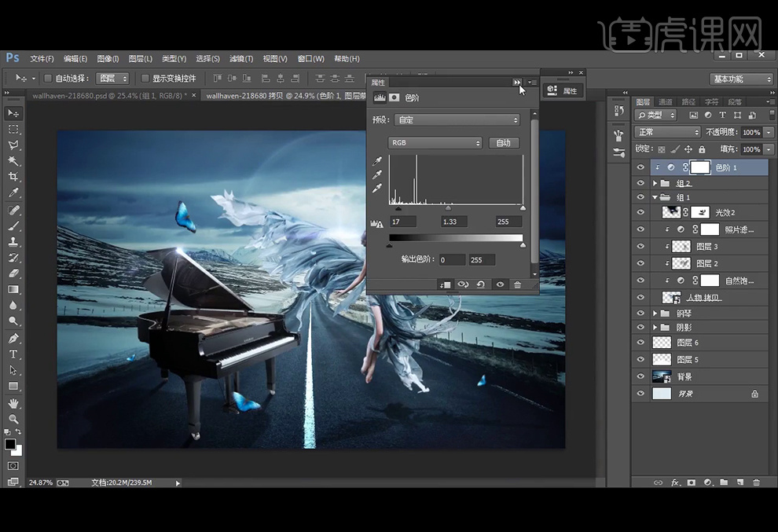Select the Crop tool in the toolbox
This screenshot has width=778, height=532.
point(13,177)
